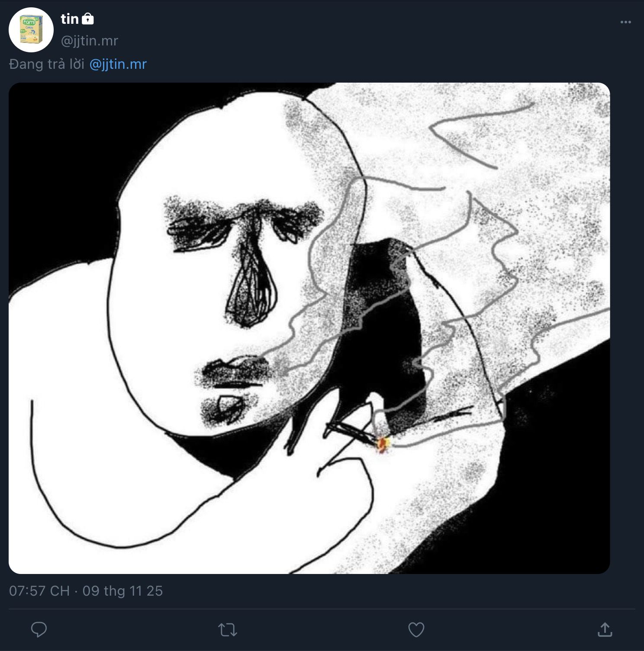Click the padlock icon beside the name tin

[87, 19]
